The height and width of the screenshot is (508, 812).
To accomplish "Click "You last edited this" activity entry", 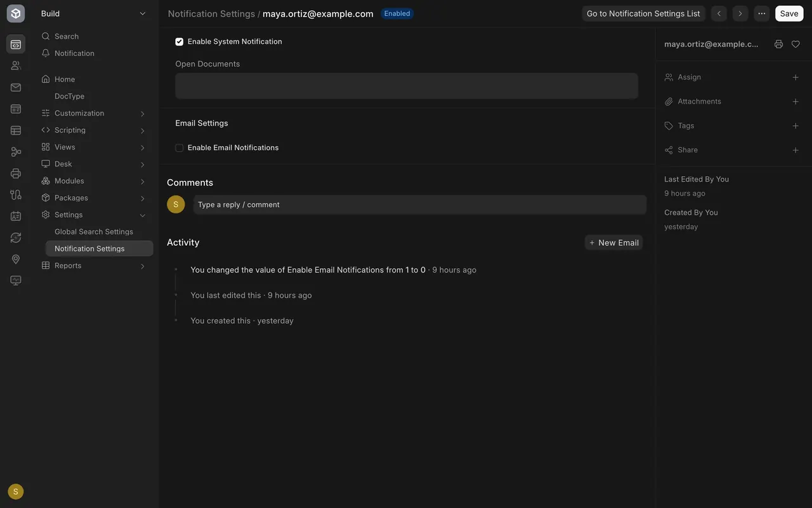I will (251, 295).
